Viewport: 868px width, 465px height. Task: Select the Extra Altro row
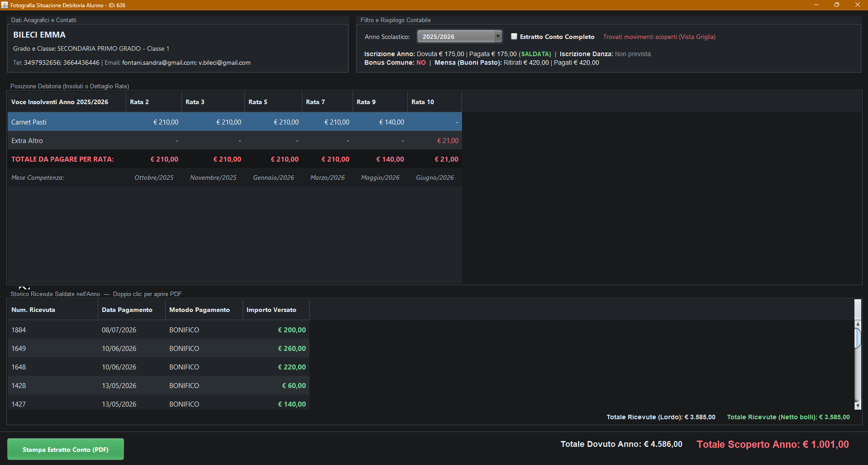(x=234, y=140)
